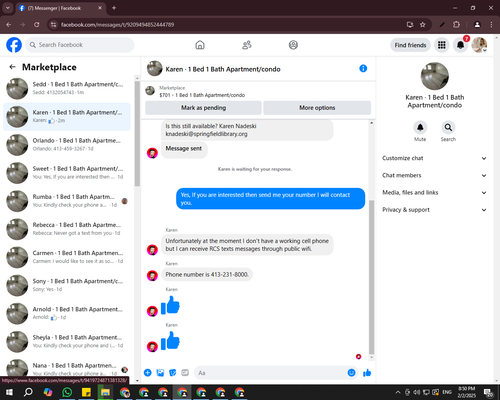
Task: Open the Chrome profile icon
Action: (477, 25)
